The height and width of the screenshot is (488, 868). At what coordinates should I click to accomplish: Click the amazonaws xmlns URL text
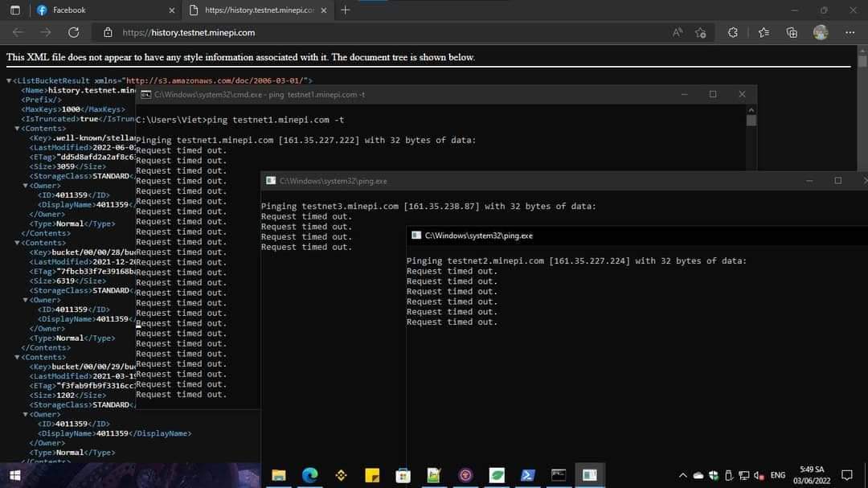click(216, 81)
